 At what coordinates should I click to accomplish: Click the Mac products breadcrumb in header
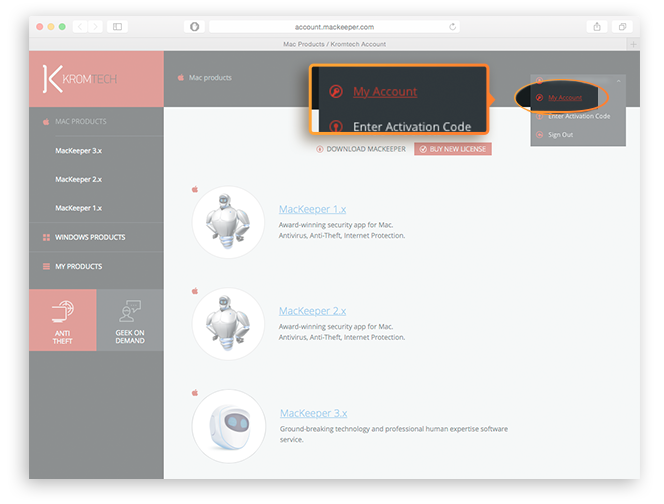click(210, 78)
